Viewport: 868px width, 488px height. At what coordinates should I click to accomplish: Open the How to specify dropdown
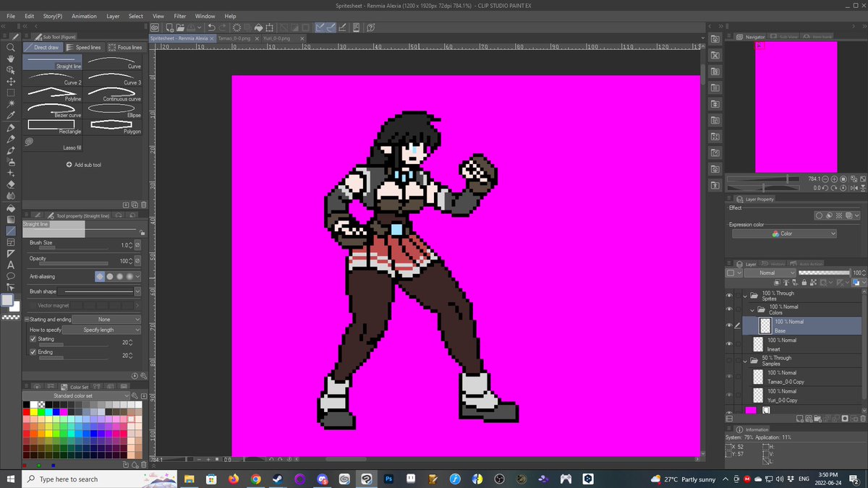102,330
